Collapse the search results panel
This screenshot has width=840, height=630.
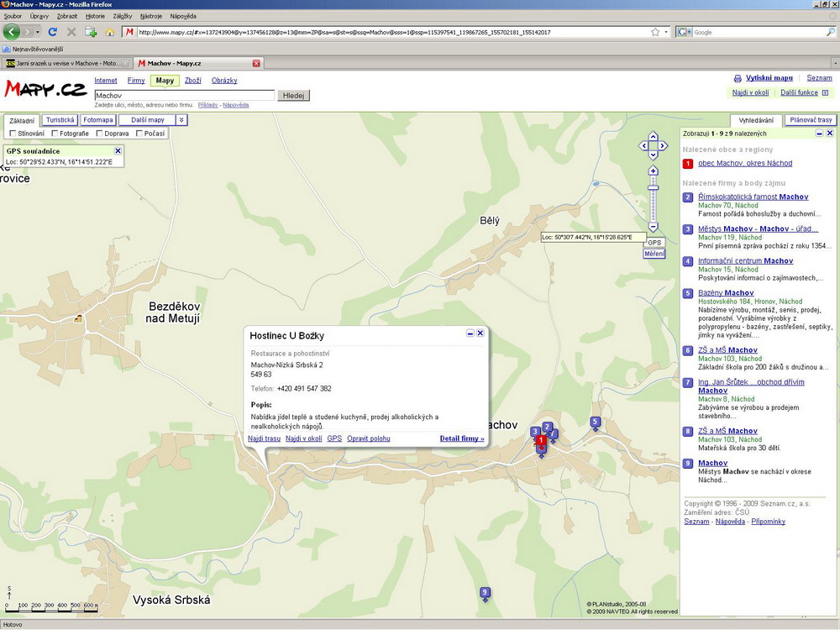(819, 134)
